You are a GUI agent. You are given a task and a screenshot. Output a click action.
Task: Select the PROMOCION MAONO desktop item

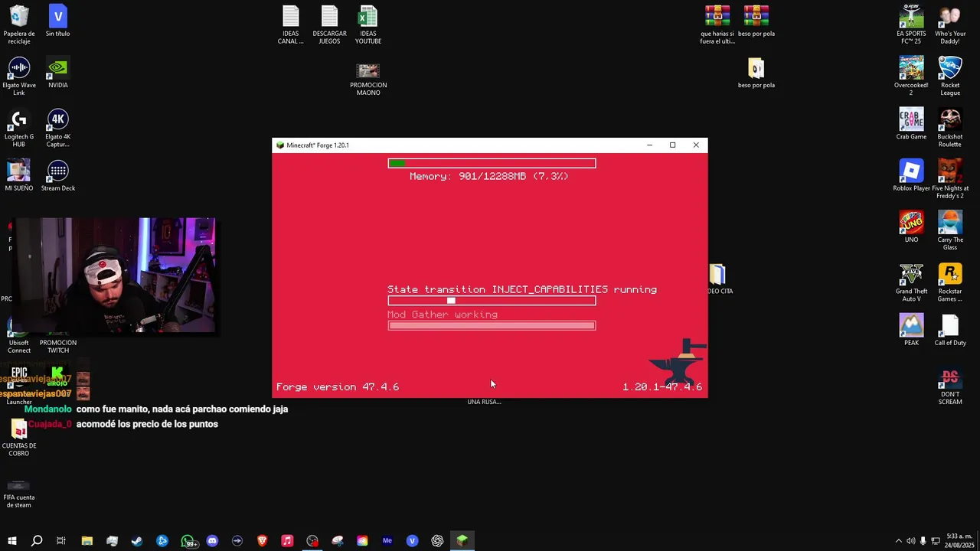(x=368, y=77)
